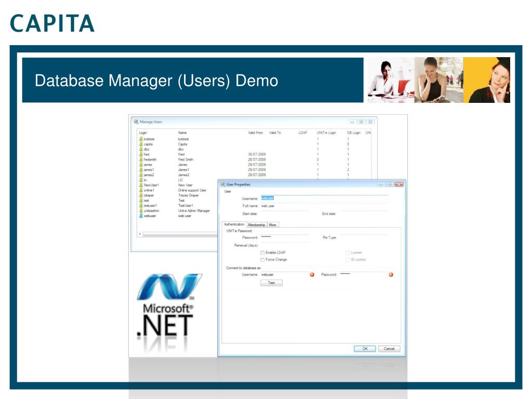Sort by the Valid To column header
This screenshot has width=532, height=399.
point(275,132)
